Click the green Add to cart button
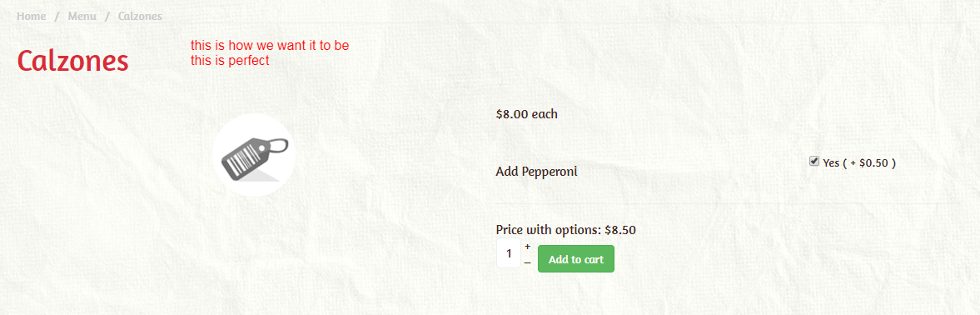This screenshot has width=980, height=315. [x=575, y=258]
